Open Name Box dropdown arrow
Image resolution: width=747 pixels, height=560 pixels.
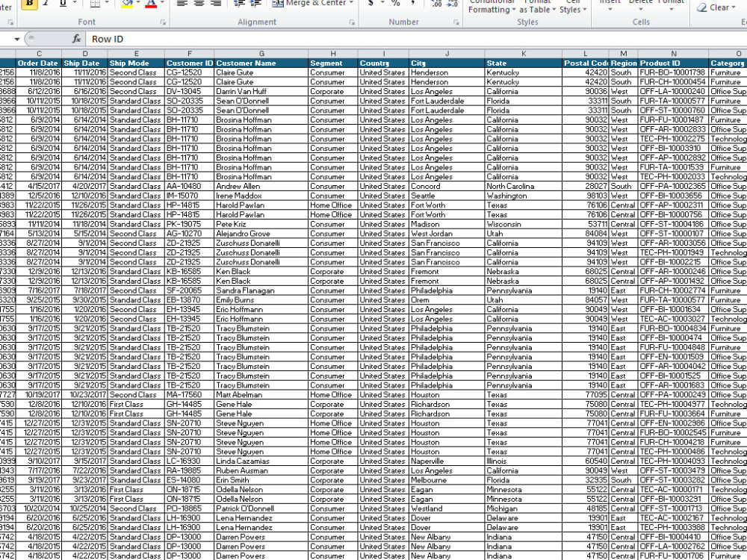(17, 39)
